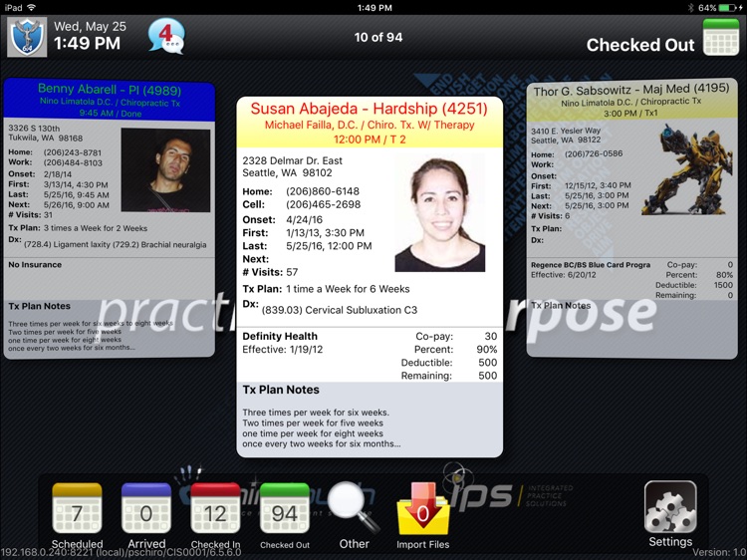Image resolution: width=747 pixels, height=560 pixels.
Task: Tap the Co-pay value 30
Action: [491, 336]
